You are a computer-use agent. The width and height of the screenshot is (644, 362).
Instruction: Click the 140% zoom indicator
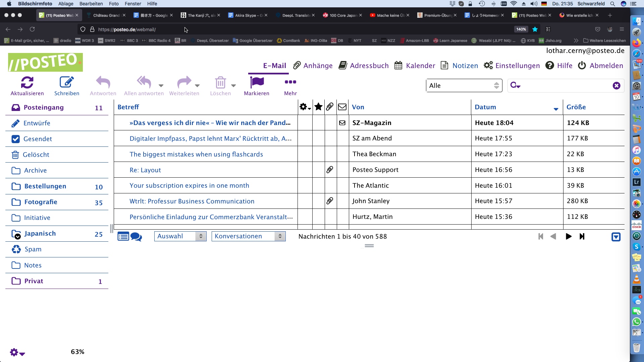coord(521,29)
